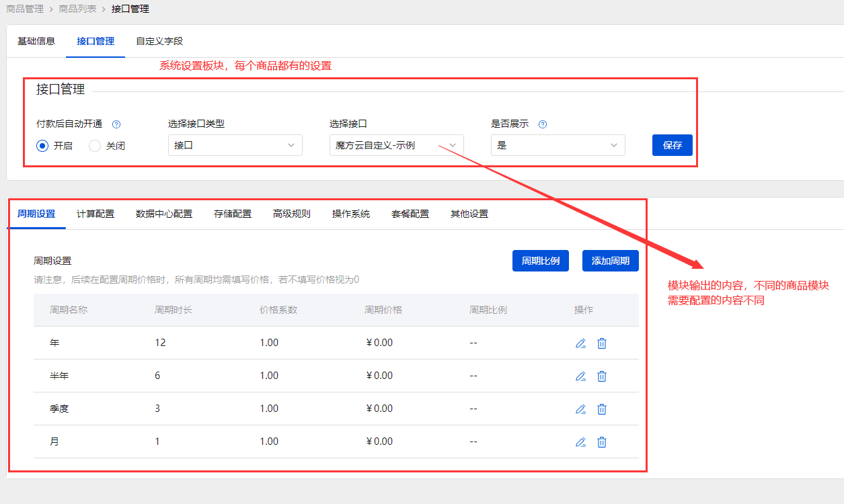Edit the 季度 cycle row
The height and width of the screenshot is (504, 844).
point(581,409)
